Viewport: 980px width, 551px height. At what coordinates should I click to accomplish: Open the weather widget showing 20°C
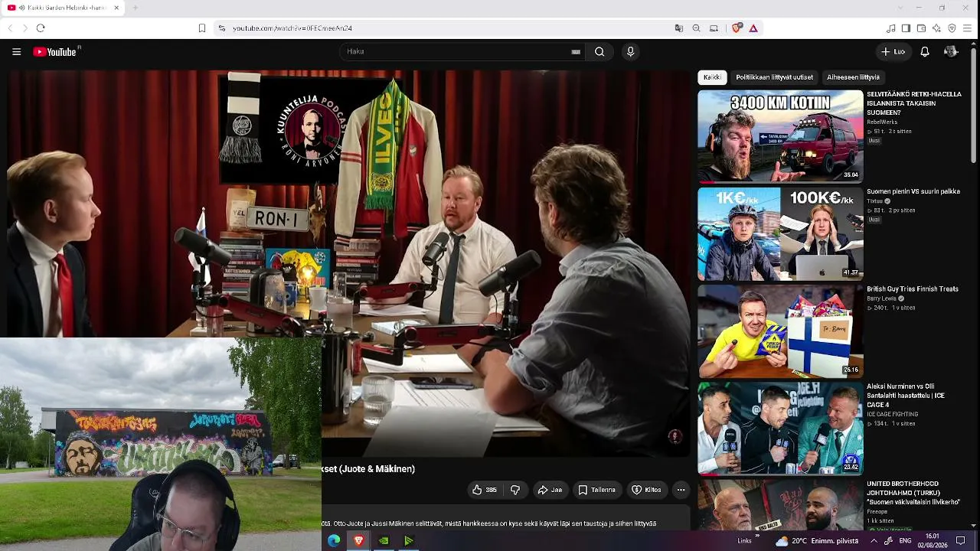coord(817,541)
